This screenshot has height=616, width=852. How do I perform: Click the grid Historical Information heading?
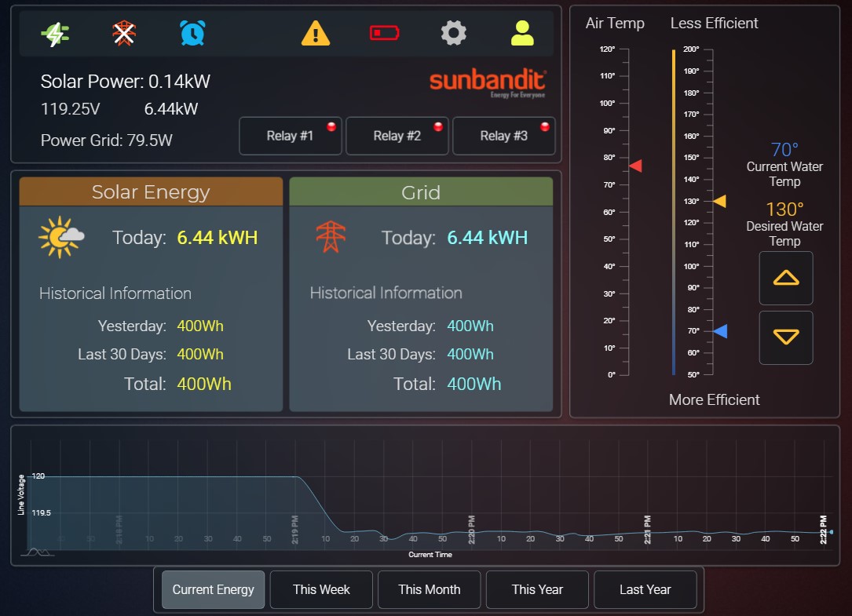(386, 293)
